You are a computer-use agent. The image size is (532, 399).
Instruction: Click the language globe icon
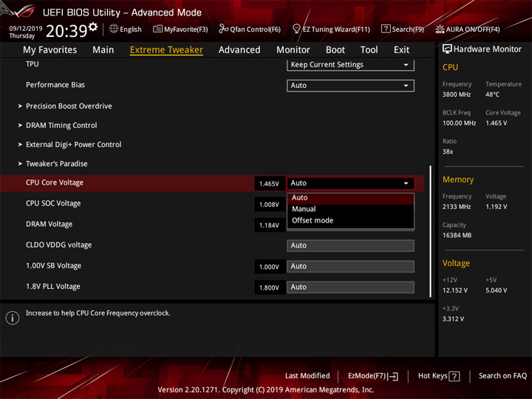[114, 29]
